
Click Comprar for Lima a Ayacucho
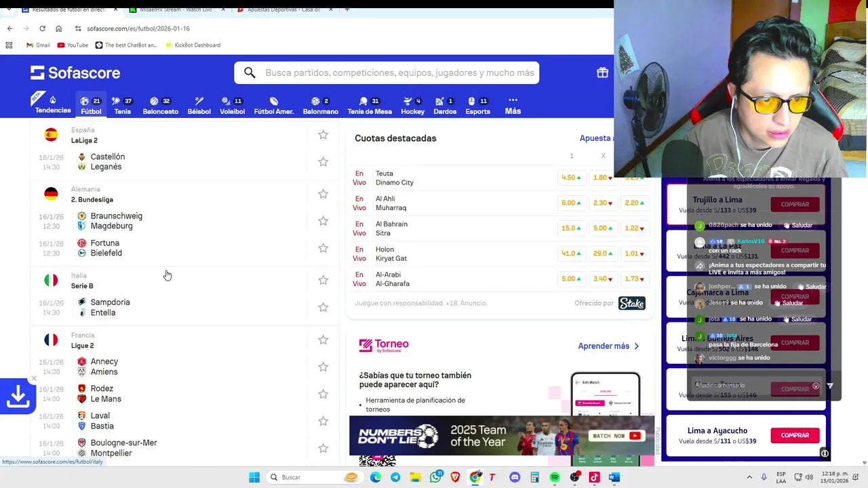coord(795,435)
